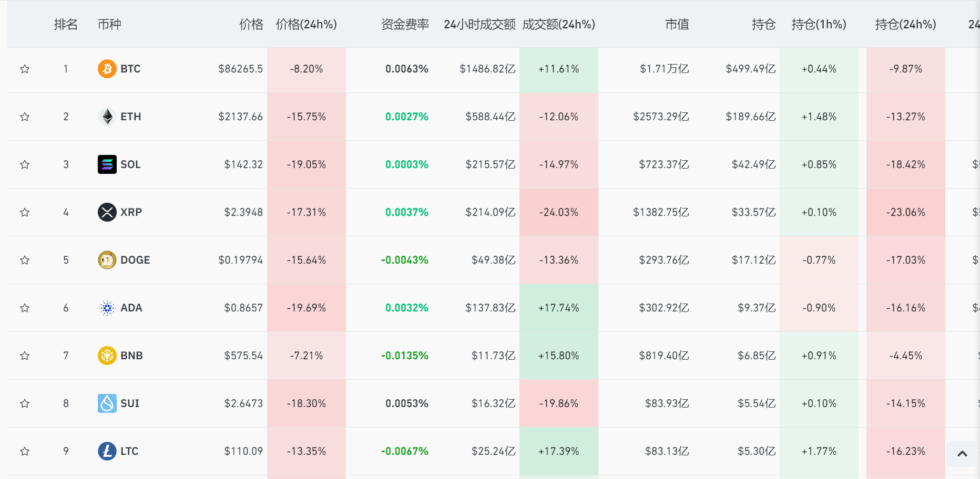This screenshot has height=479, width=980.
Task: Click the Cardano ADA logo icon
Action: coord(107,308)
